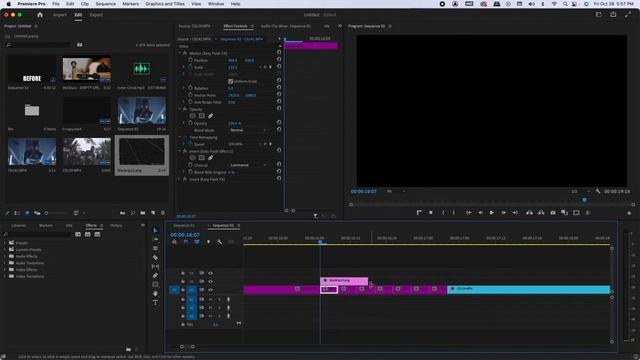640x360 pixels.
Task: Open the Channel dropdown set to Luminance
Action: tap(248, 165)
